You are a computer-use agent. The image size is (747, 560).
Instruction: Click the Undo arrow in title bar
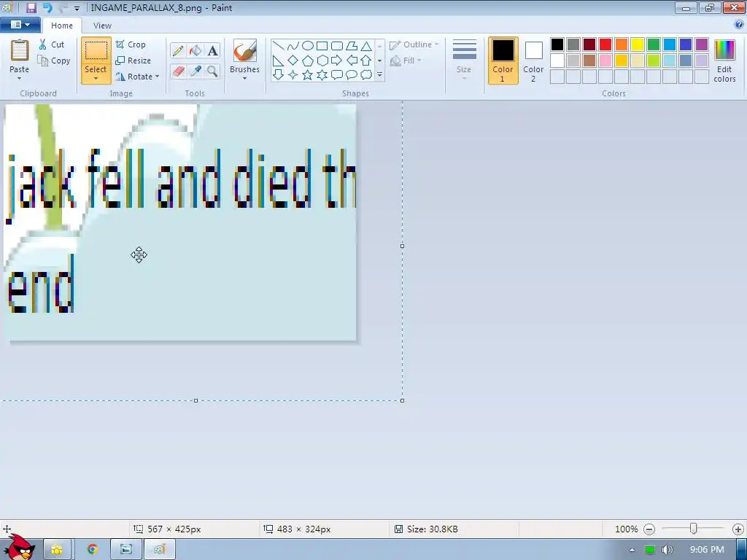click(47, 7)
